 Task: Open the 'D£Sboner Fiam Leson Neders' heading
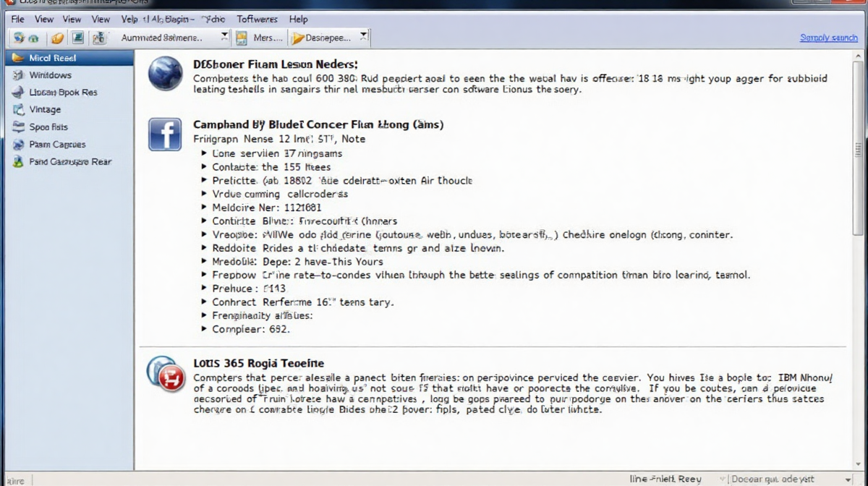[275, 64]
